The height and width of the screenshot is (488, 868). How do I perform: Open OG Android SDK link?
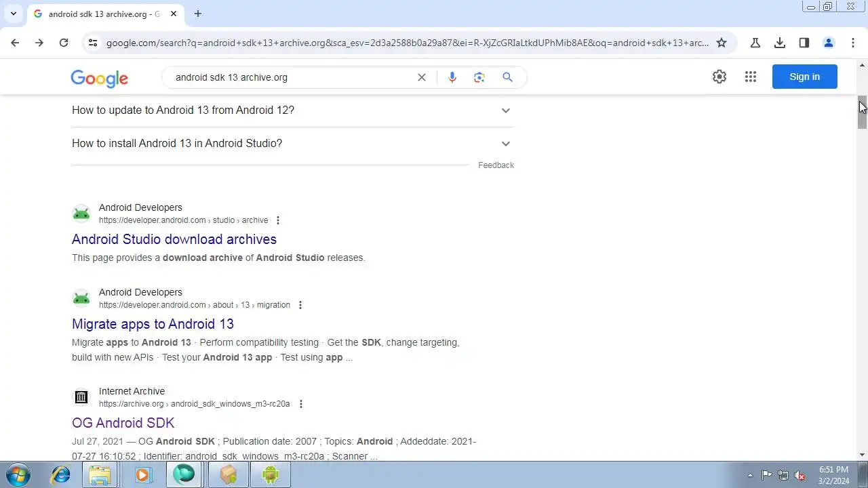point(123,423)
